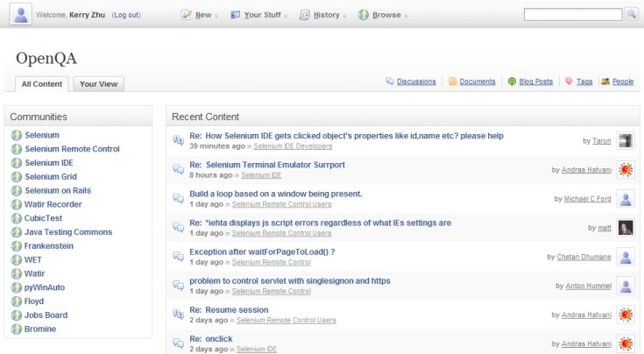Open the Selenium Remote Control community
Screen dimensions: 644x354
click(x=72, y=149)
